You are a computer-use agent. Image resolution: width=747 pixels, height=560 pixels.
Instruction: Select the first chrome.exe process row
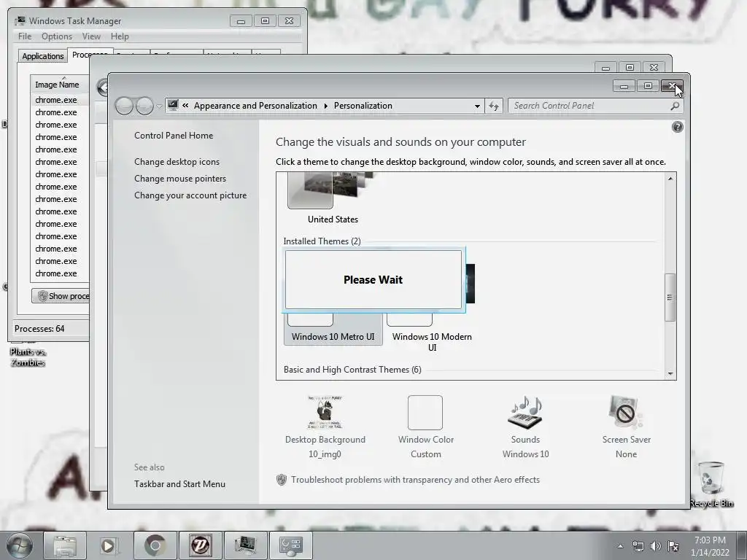[60, 100]
